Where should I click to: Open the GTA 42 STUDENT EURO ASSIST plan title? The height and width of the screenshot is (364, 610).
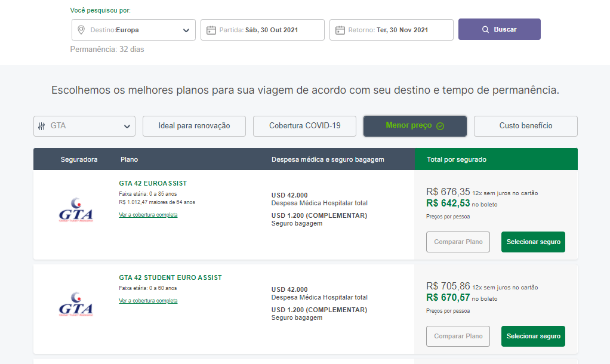pyautogui.click(x=170, y=277)
